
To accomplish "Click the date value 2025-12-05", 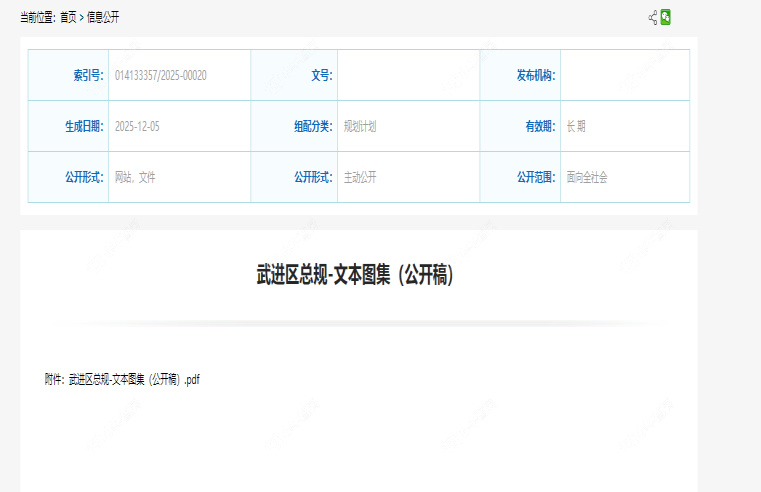I will click(x=137, y=126).
